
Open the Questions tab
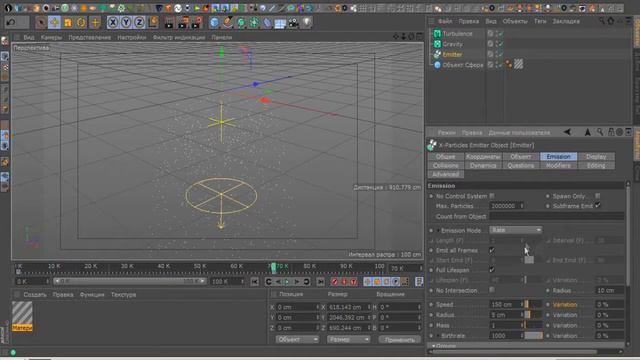520,165
